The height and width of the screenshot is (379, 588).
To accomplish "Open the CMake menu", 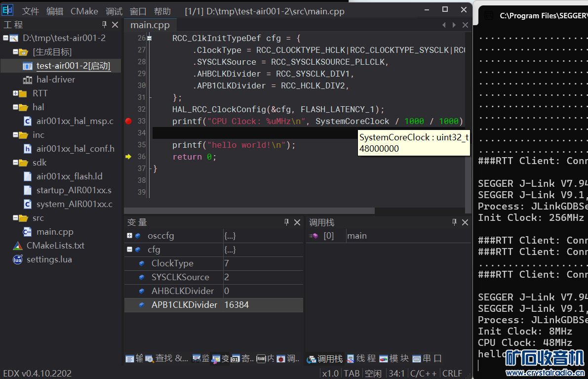I will 83,11.
